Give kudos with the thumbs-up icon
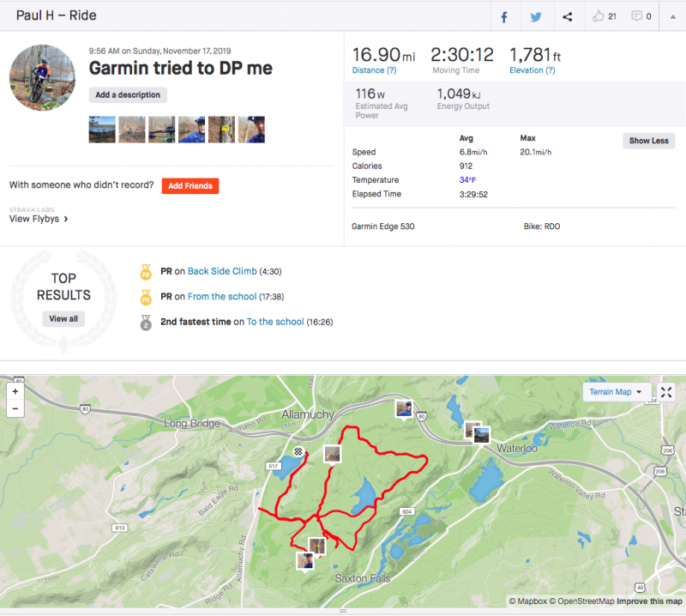The width and height of the screenshot is (686, 616). tap(599, 16)
